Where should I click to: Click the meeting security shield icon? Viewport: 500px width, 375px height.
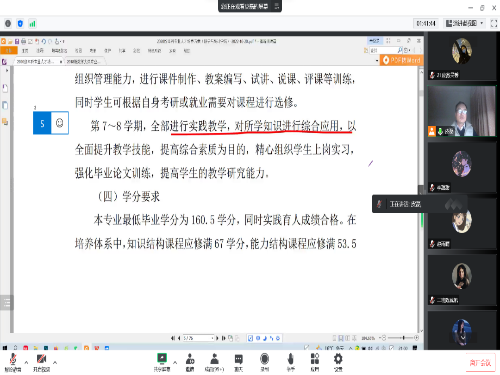(20, 24)
